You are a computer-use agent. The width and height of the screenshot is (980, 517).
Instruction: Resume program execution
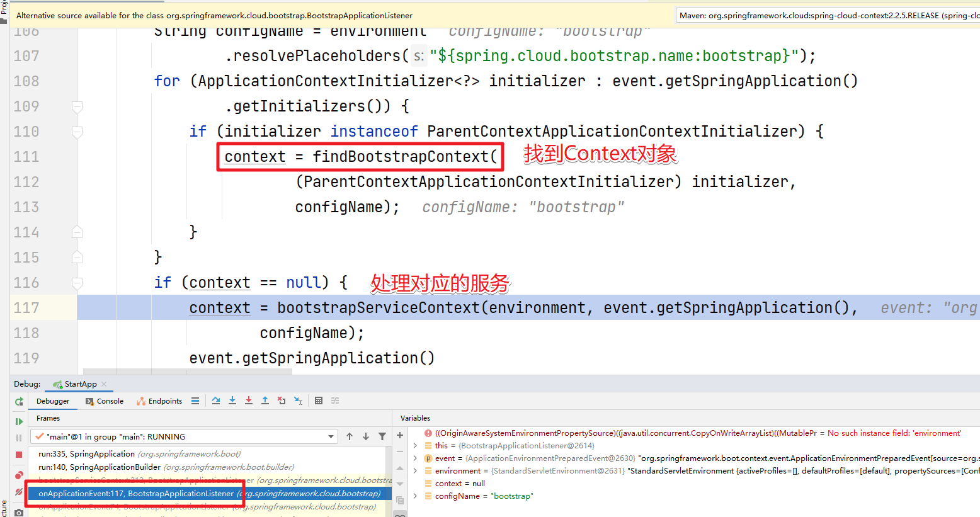tap(19, 421)
